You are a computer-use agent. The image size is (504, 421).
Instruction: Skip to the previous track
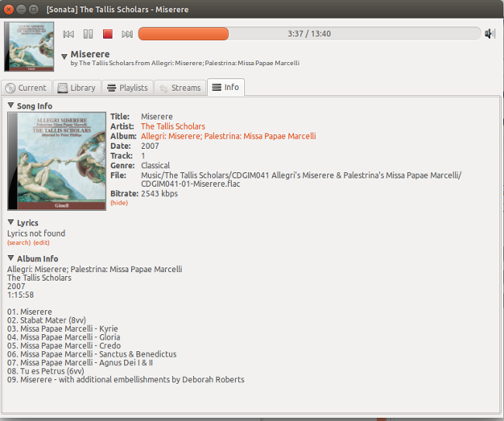68,34
